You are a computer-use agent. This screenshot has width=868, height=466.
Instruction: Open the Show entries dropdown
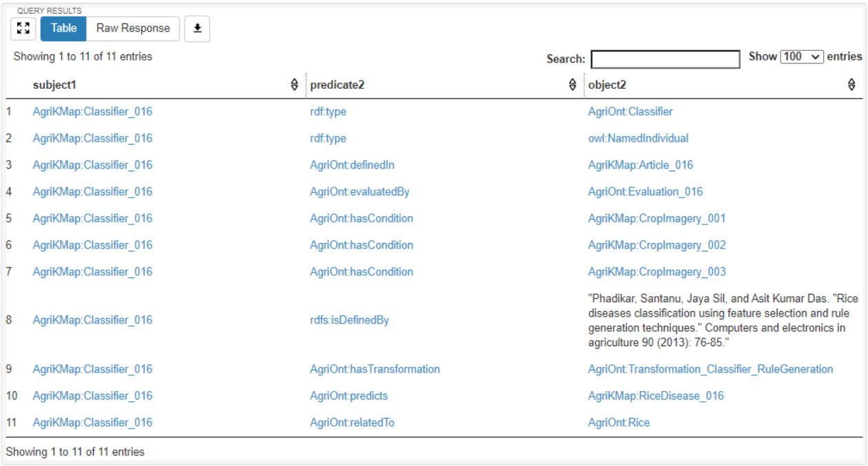(802, 56)
